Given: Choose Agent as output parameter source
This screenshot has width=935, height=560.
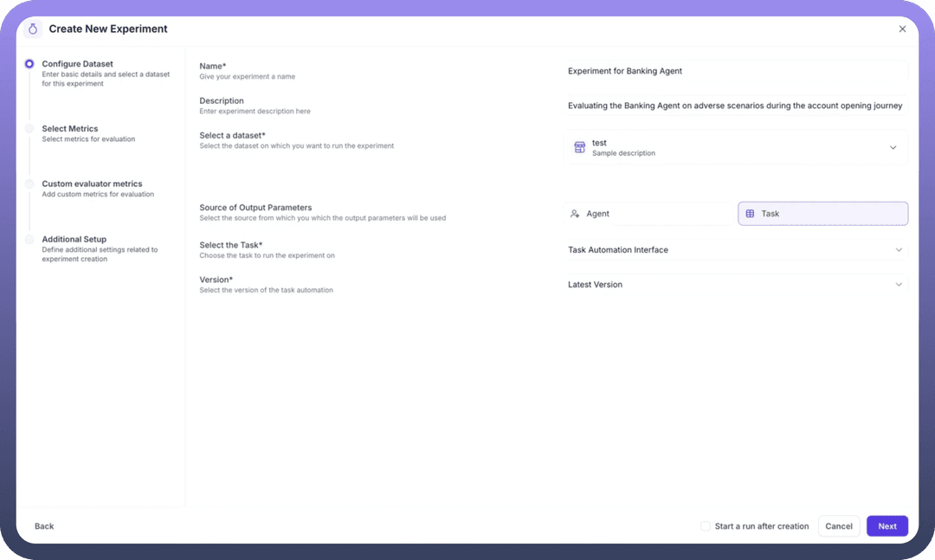Looking at the screenshot, I should [x=649, y=214].
